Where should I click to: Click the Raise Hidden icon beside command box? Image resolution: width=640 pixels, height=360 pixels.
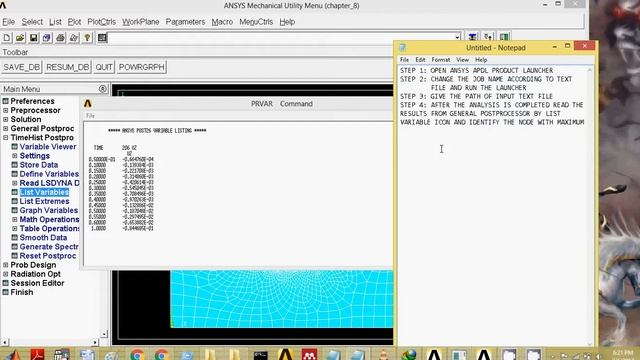pyautogui.click(x=473, y=37)
